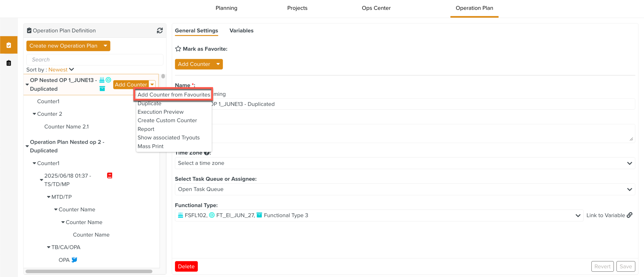Click the clipboard-check icon in left sidebar
This screenshot has height=277, width=644.
coord(9,45)
